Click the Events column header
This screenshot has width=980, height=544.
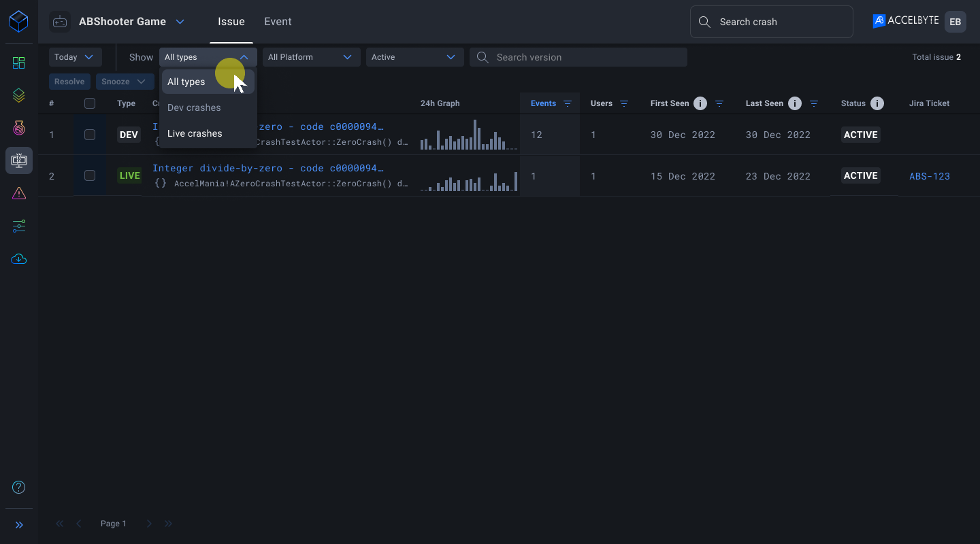tap(544, 103)
